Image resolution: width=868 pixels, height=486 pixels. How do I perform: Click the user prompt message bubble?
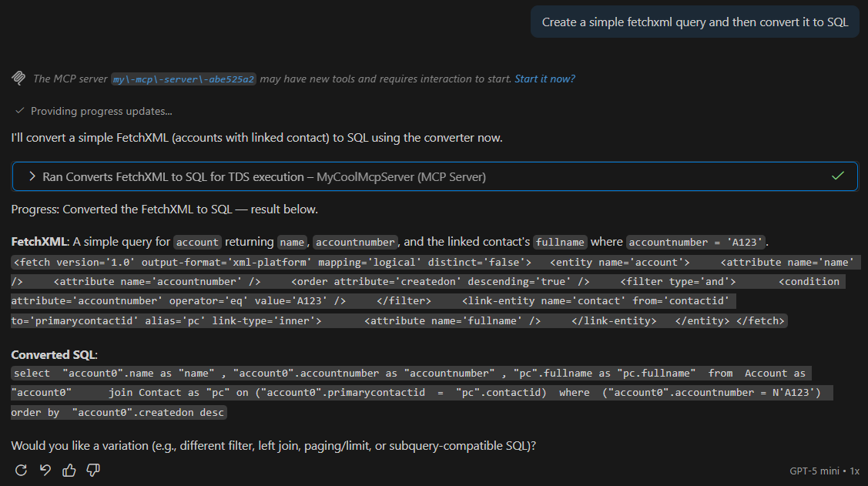pos(695,22)
